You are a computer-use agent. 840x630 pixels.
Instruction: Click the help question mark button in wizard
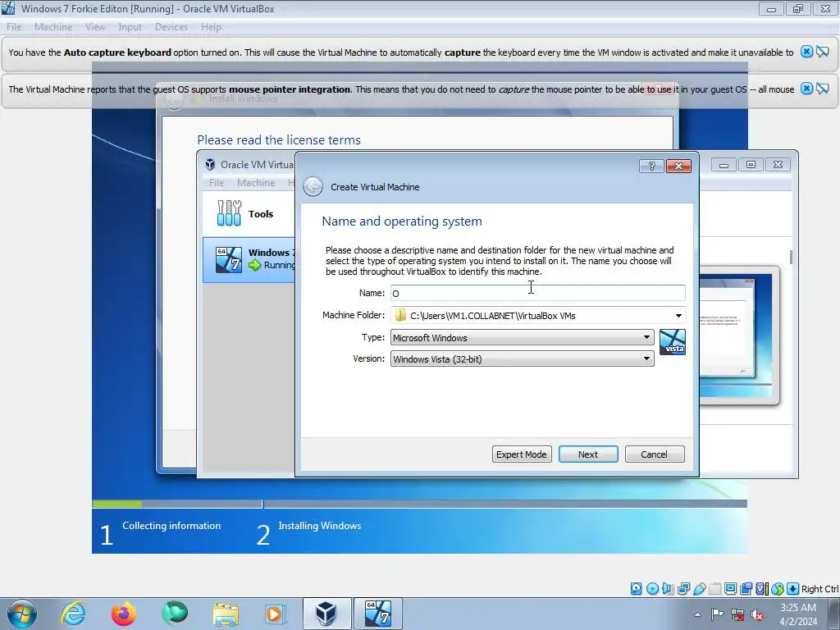pos(651,166)
